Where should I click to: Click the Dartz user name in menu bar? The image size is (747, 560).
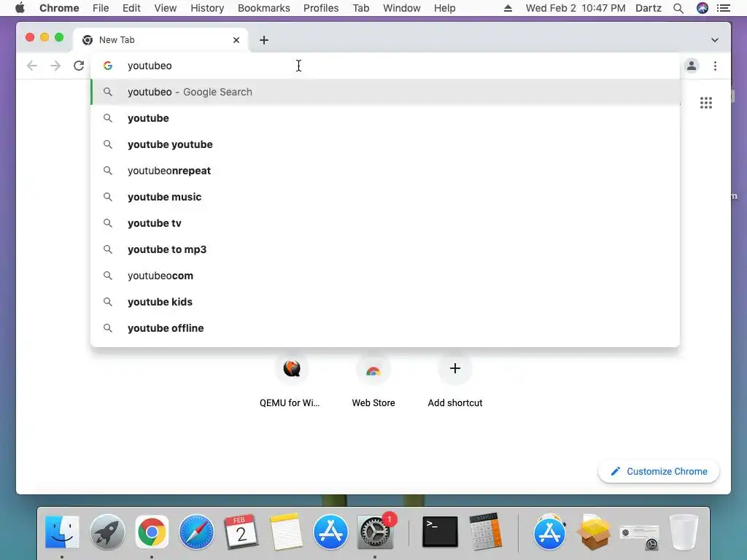649,8
